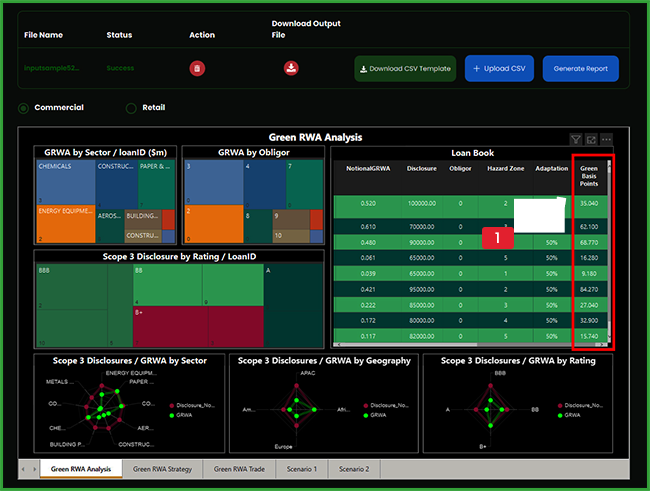Screen dimensions: 650x491
Task: Select obligor 7 block in GRWA by Obligor
Action: [x=304, y=184]
